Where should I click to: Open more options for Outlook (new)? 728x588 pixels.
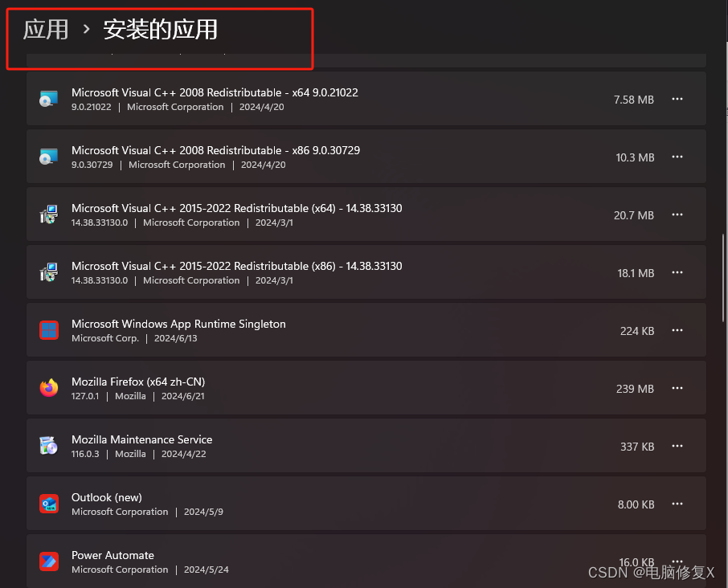pos(677,504)
